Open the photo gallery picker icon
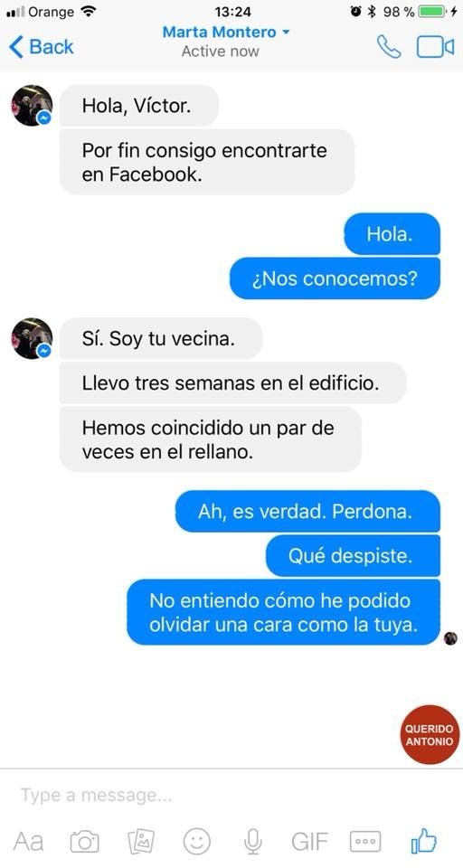The height and width of the screenshot is (868, 463). tap(141, 842)
